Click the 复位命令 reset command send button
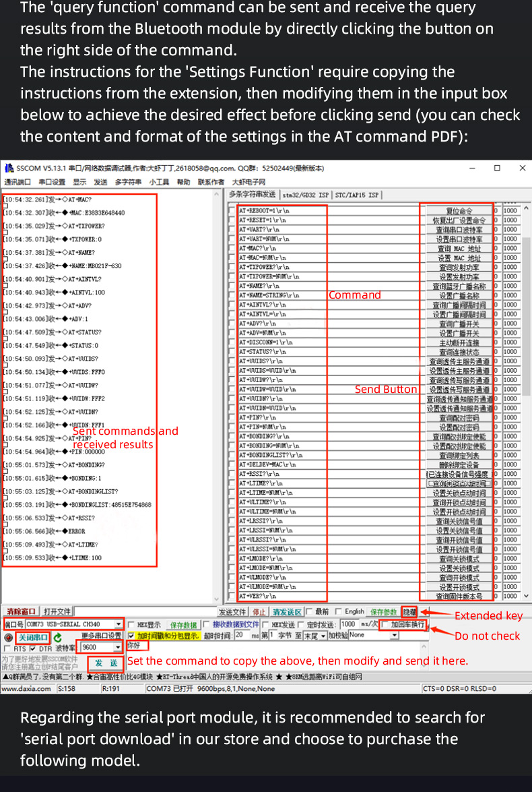Viewport: 532px width, 792px height. pos(459,211)
